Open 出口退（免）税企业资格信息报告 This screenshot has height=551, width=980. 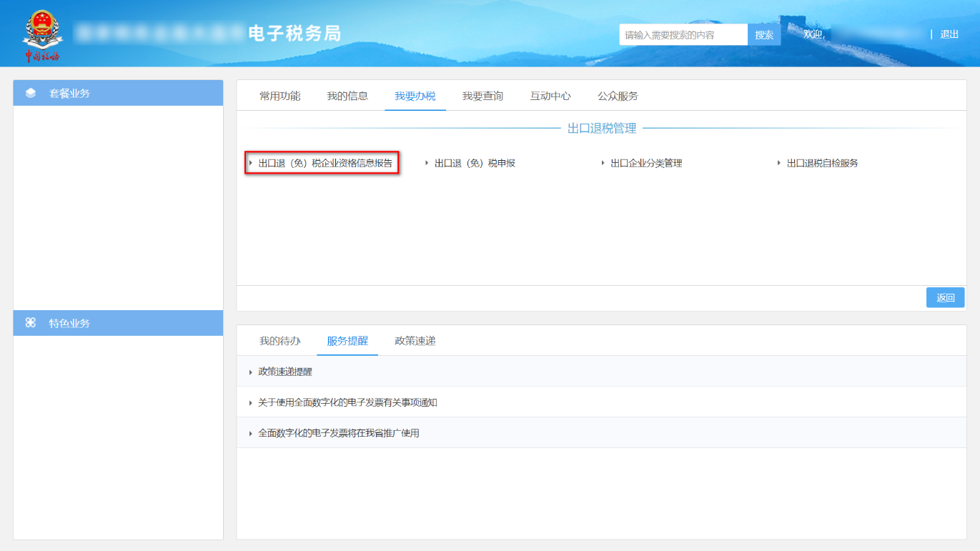coord(323,162)
